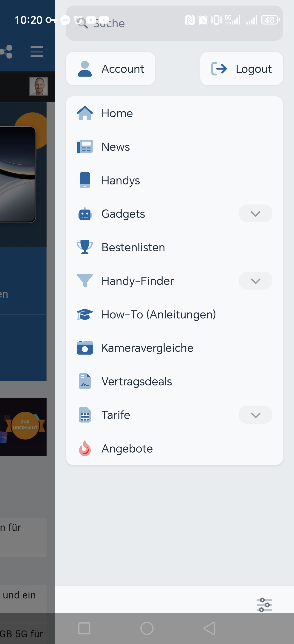Viewport: 294px width, 644px height.
Task: Open Kameravergleiche camera icon
Action: coord(85,348)
